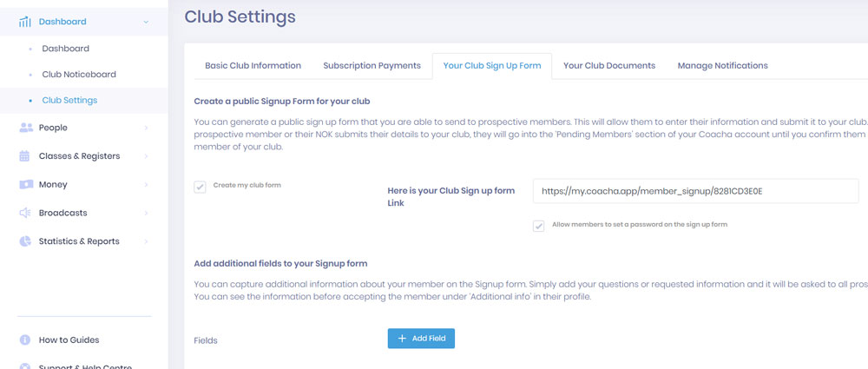
Task: Open Club Noticeboard in the sidebar
Action: (79, 75)
